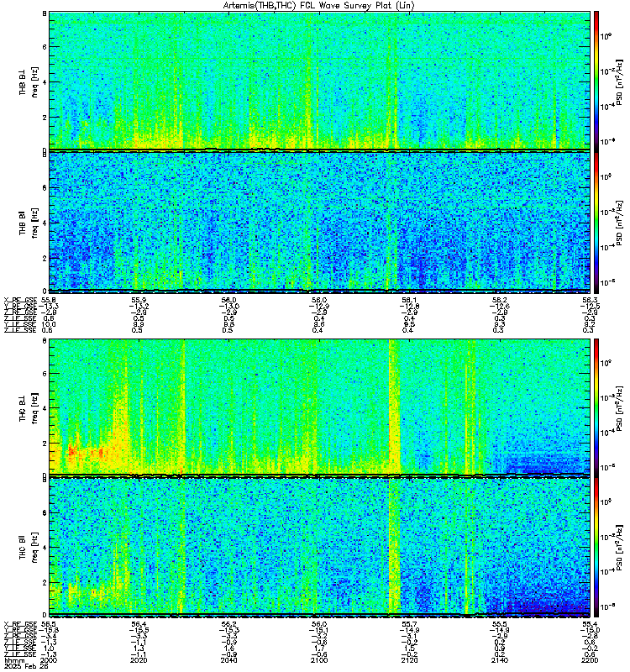Click the "2100" time tick label

(x=319, y=660)
